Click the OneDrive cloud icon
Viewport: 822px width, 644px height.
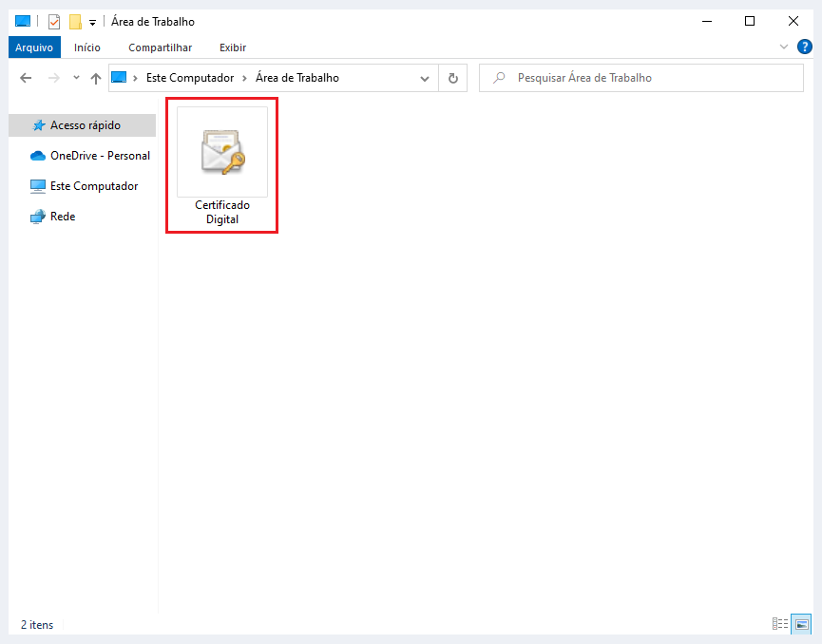pos(38,156)
